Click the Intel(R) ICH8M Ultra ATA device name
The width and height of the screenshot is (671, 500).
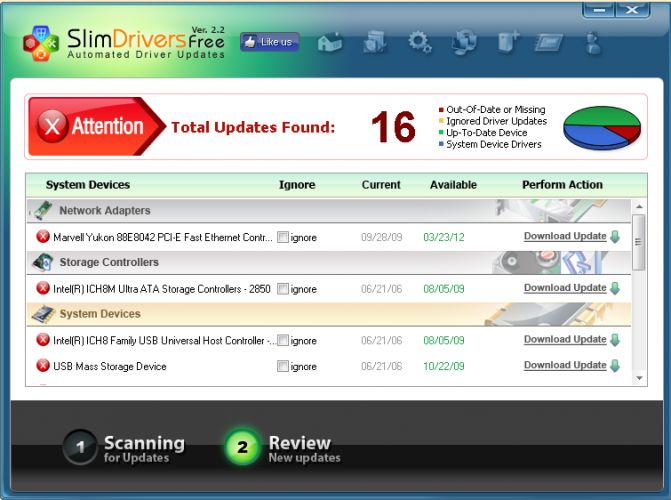coord(162,289)
